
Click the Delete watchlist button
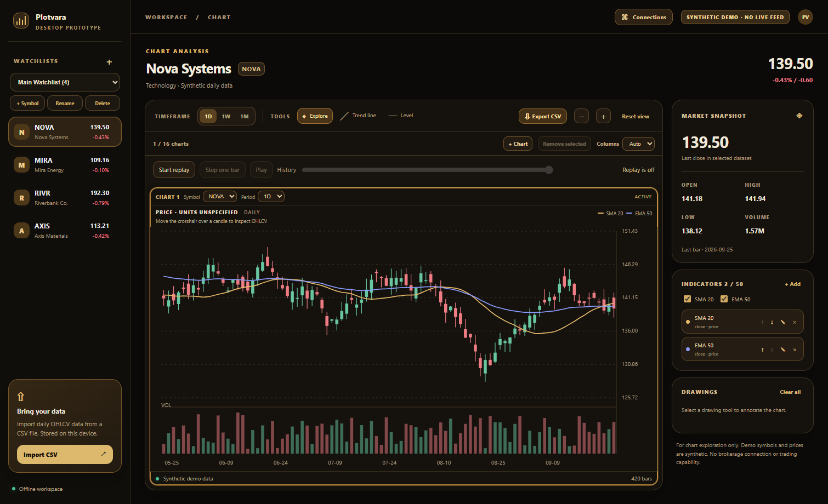[103, 103]
